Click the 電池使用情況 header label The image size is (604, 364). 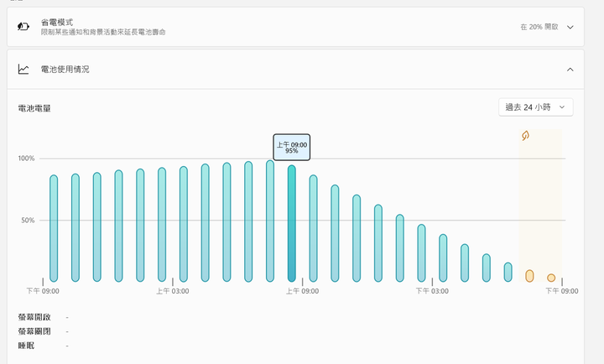[65, 70]
